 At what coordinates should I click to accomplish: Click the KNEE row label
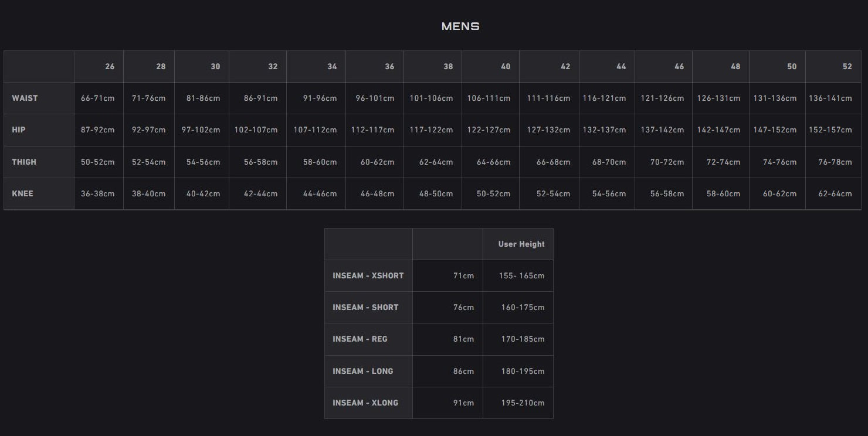click(x=22, y=193)
